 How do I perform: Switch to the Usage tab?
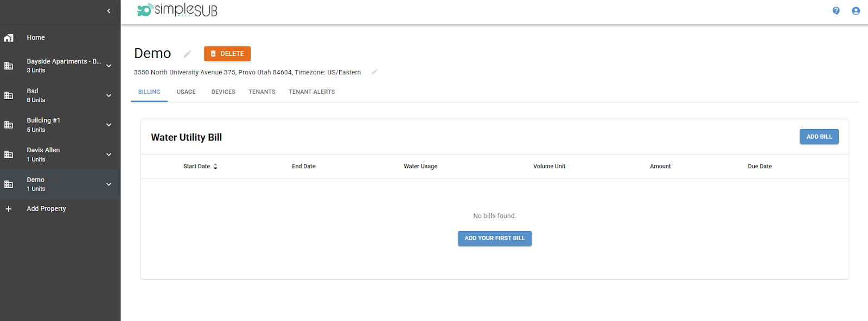(x=186, y=92)
